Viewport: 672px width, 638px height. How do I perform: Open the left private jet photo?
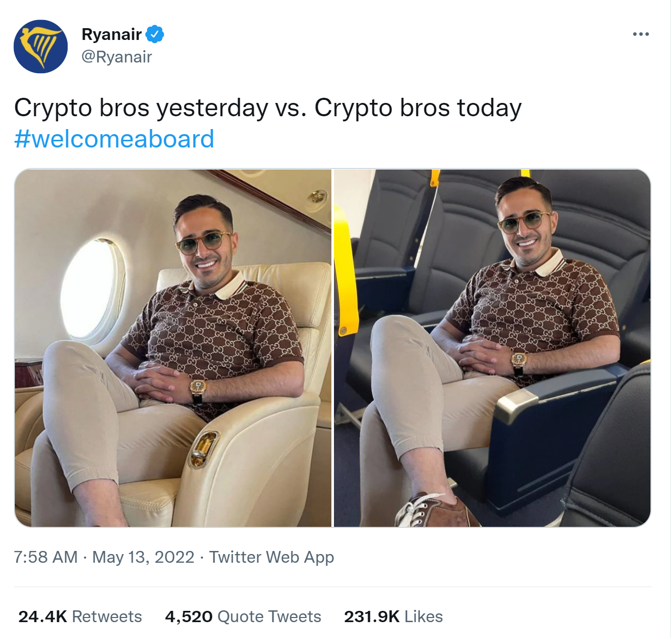click(173, 348)
